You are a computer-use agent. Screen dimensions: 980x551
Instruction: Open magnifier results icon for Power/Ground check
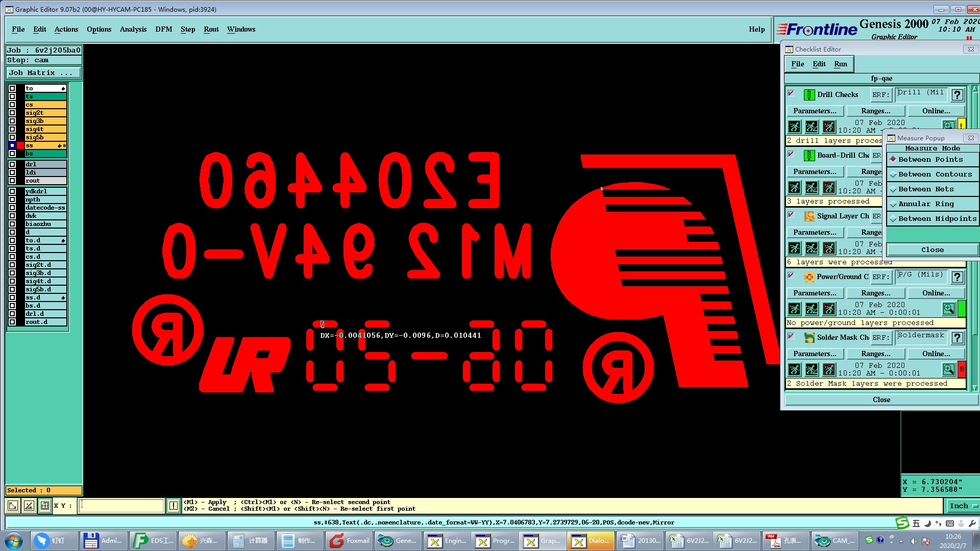click(x=948, y=309)
